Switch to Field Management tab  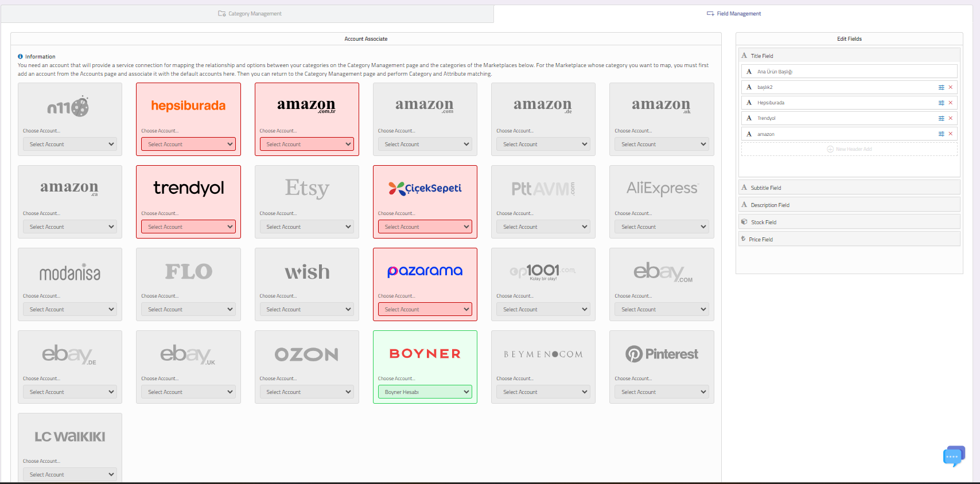pos(734,14)
